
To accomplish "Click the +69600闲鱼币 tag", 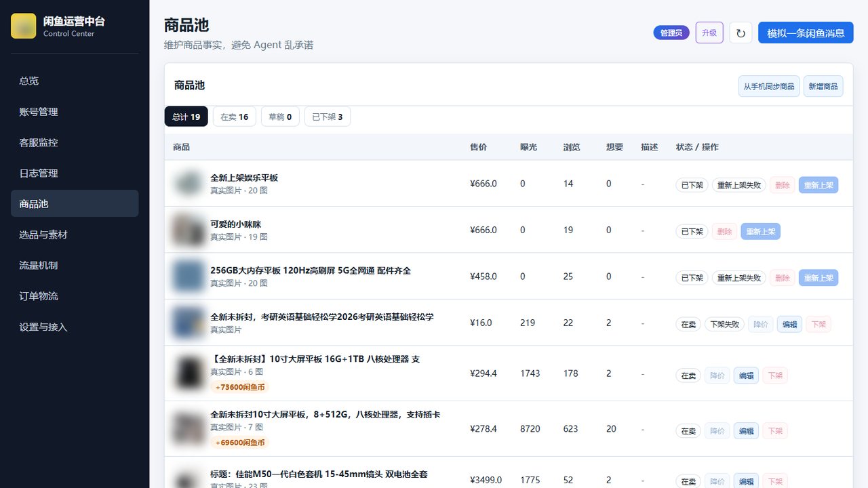I will pos(239,443).
